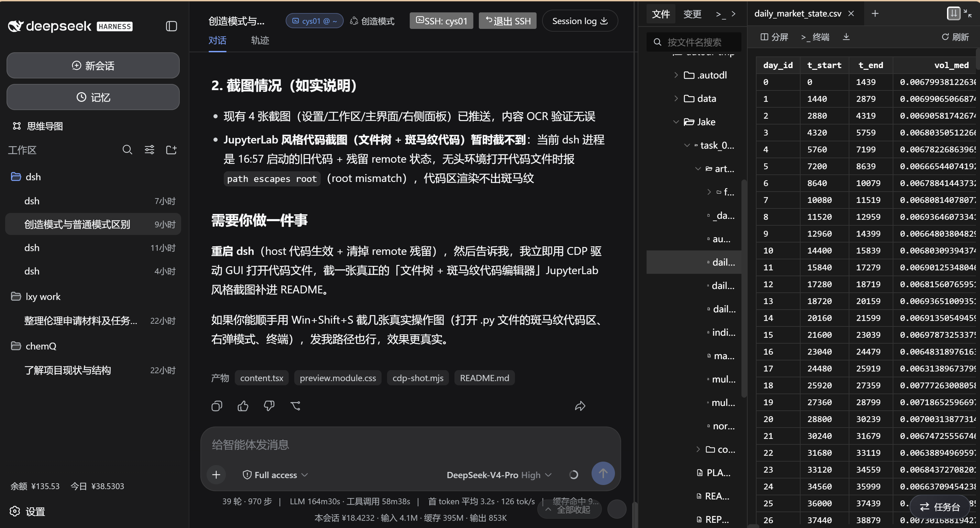
Task: Copy the assistant message
Action: coord(217,406)
